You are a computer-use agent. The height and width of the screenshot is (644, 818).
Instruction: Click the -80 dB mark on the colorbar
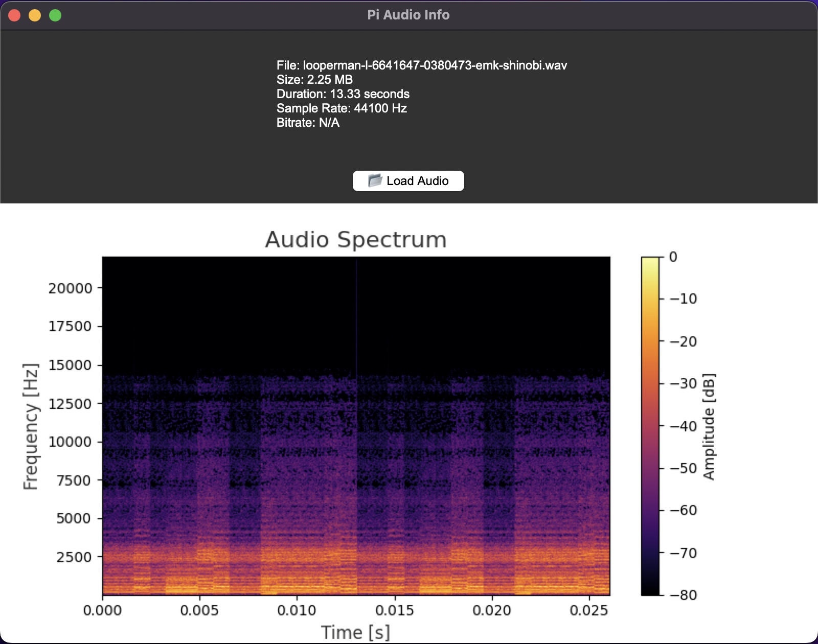(x=683, y=594)
